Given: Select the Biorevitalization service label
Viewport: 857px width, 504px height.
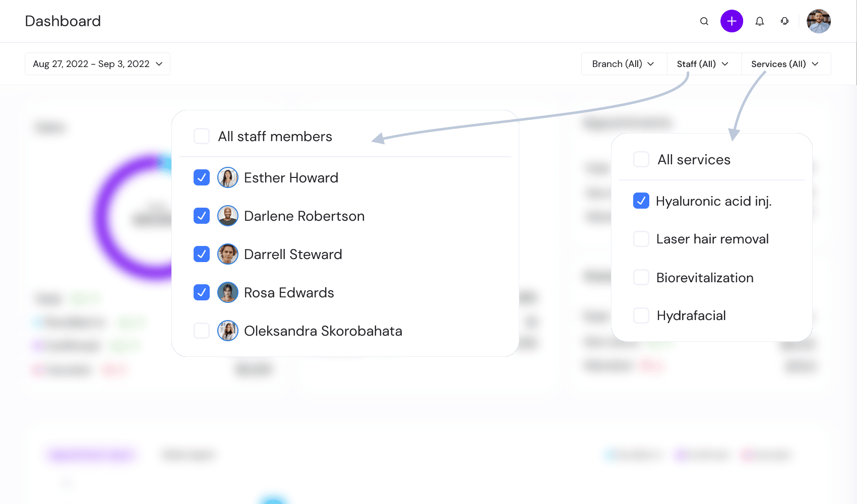Looking at the screenshot, I should [x=705, y=277].
